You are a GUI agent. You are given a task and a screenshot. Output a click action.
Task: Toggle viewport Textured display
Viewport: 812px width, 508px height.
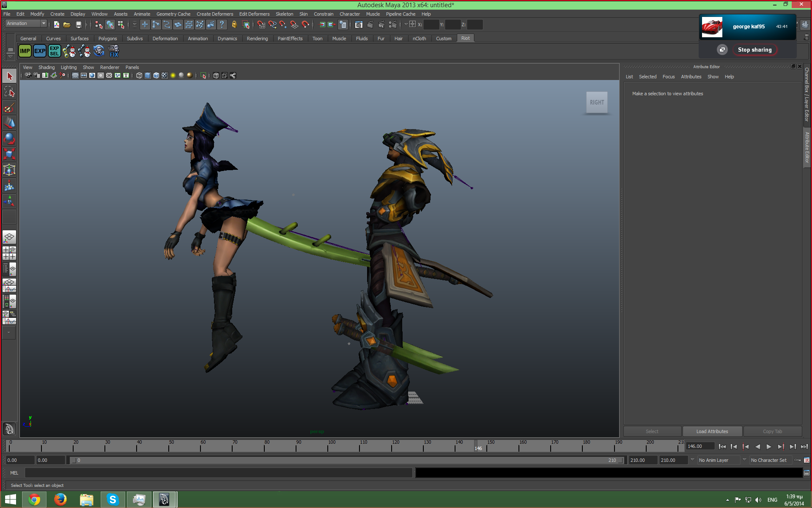coord(165,75)
